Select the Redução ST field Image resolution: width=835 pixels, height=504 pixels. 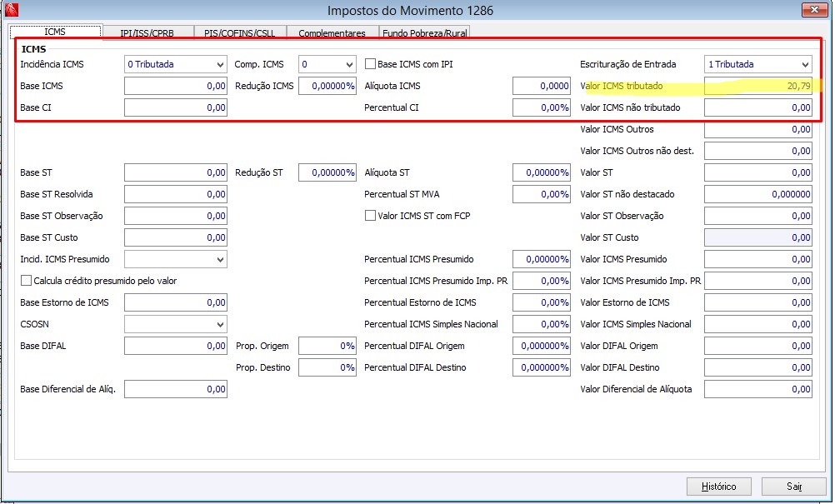point(327,172)
